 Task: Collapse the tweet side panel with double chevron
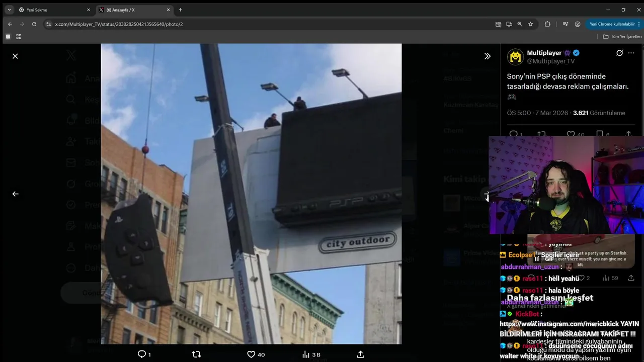[x=487, y=56]
